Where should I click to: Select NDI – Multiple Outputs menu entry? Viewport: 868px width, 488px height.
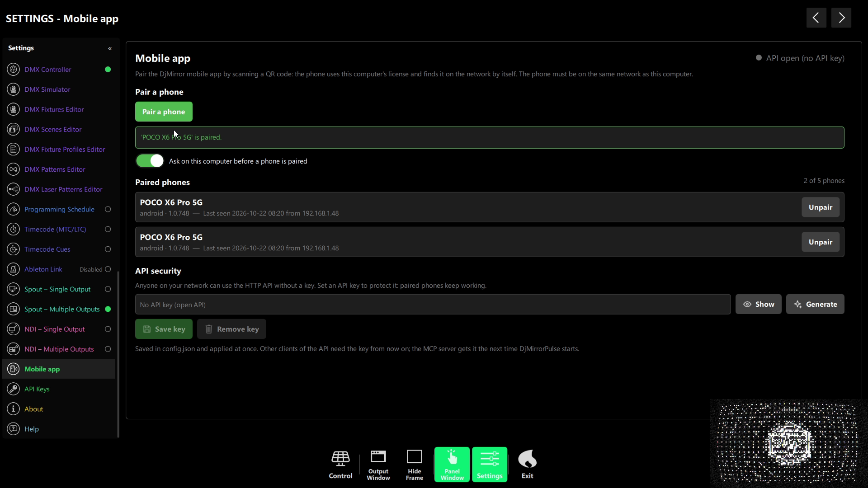pyautogui.click(x=59, y=349)
